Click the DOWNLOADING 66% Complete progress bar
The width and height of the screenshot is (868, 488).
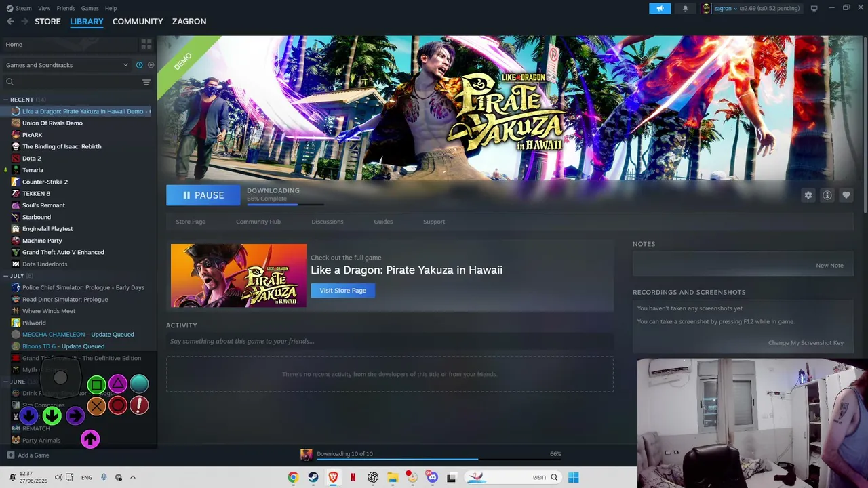click(285, 203)
